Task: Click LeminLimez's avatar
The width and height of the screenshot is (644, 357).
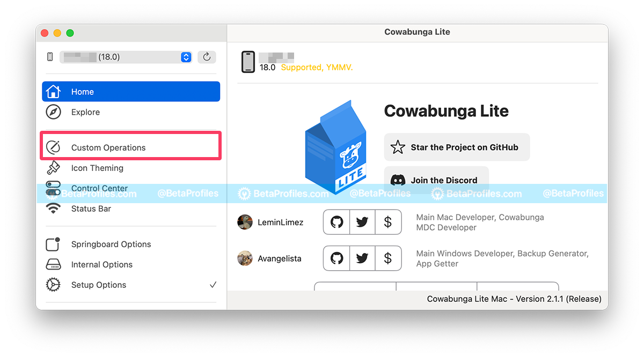Action: (x=245, y=222)
